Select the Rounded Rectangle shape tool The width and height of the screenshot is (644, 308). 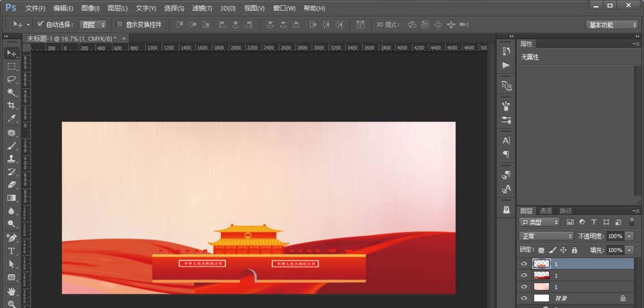(12, 277)
